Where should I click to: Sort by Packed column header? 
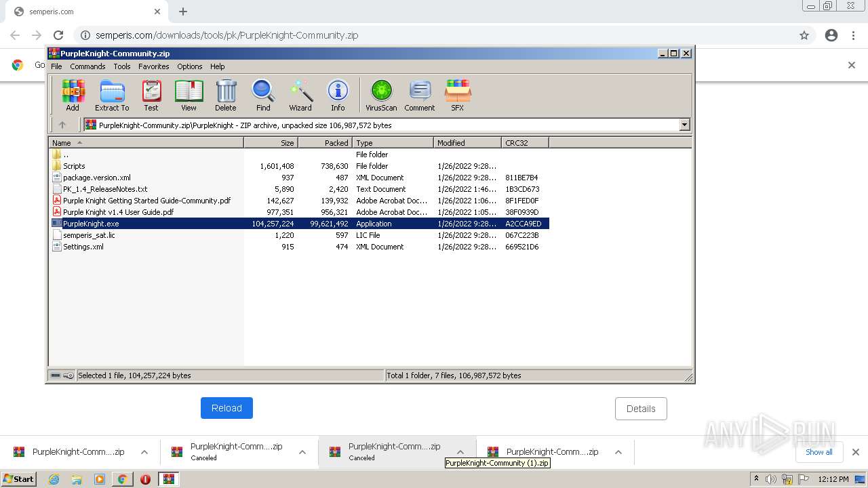(x=325, y=143)
